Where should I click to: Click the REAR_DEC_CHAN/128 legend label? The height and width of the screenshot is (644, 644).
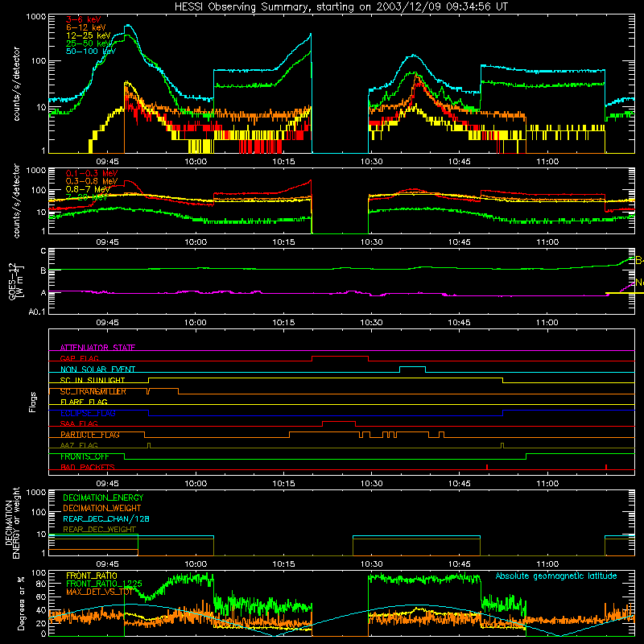(106, 518)
